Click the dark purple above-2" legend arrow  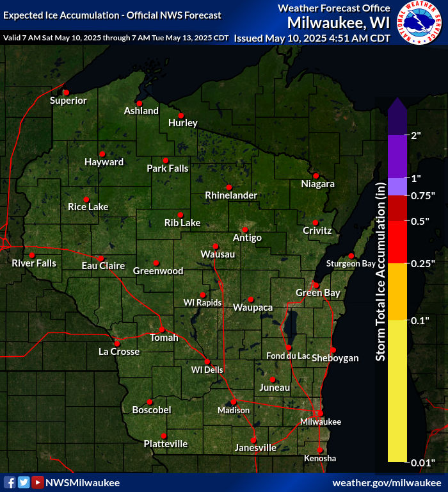pos(397,117)
